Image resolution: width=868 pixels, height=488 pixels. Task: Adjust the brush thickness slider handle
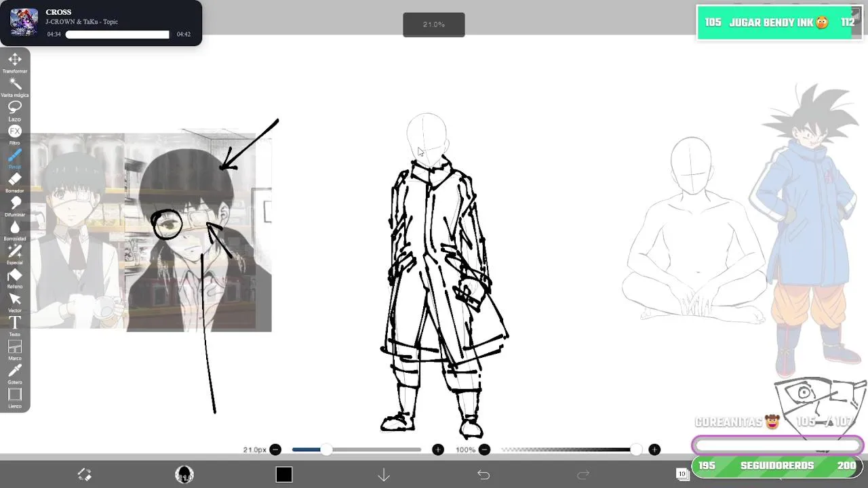tap(326, 449)
